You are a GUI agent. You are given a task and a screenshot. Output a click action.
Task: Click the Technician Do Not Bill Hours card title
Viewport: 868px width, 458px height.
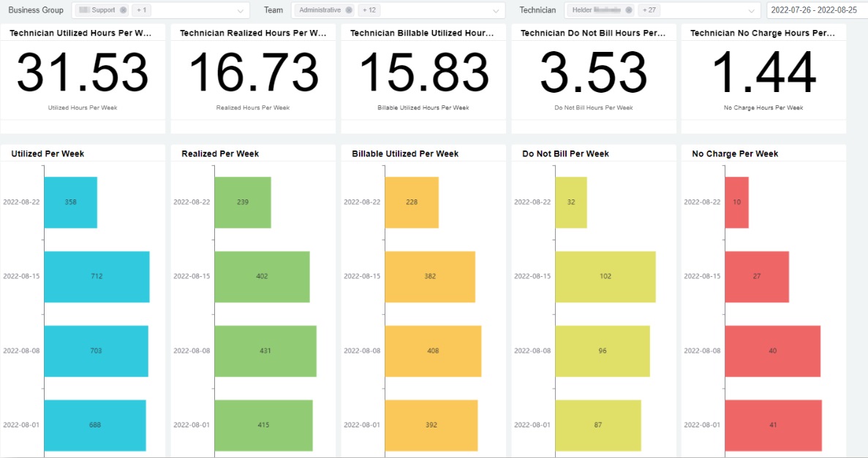click(x=592, y=33)
